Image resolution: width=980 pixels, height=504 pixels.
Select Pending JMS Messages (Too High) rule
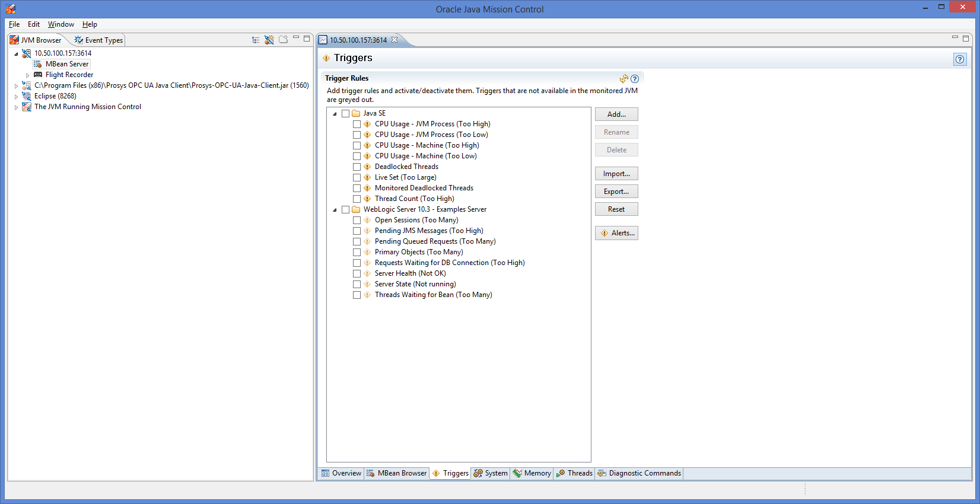429,231
